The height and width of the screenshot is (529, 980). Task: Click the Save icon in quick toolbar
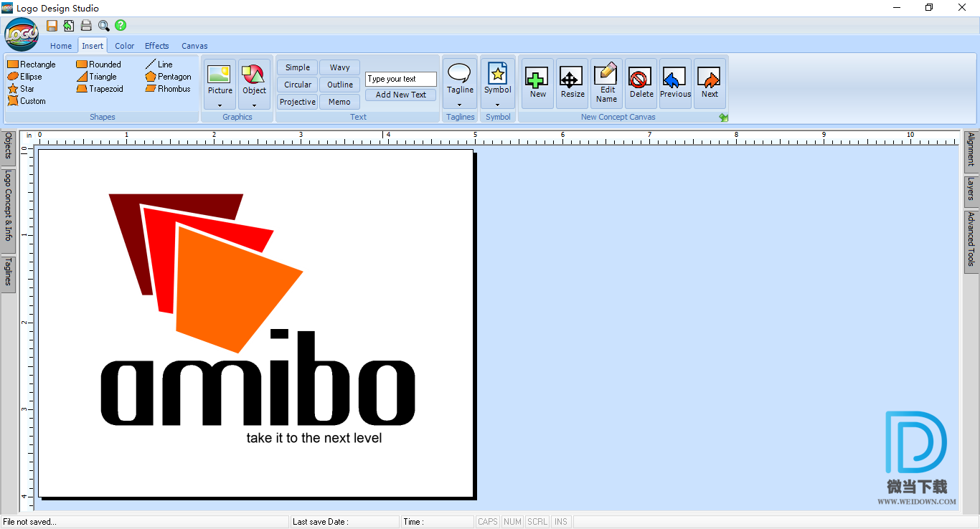[x=52, y=26]
